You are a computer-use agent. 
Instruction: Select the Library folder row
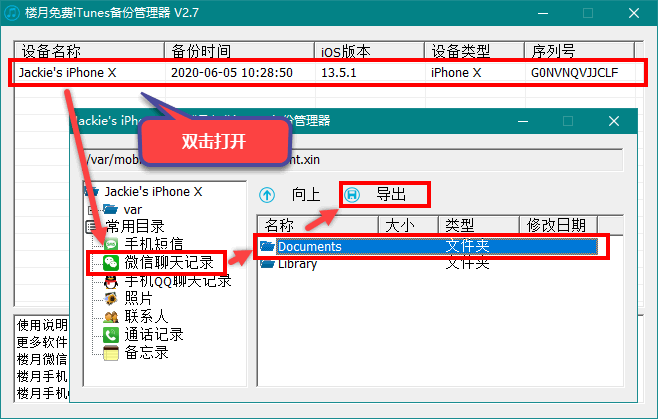(x=428, y=264)
